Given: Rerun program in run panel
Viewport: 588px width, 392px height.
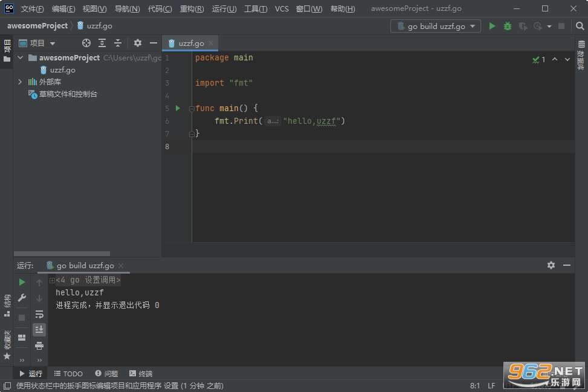Looking at the screenshot, I should 22,282.
